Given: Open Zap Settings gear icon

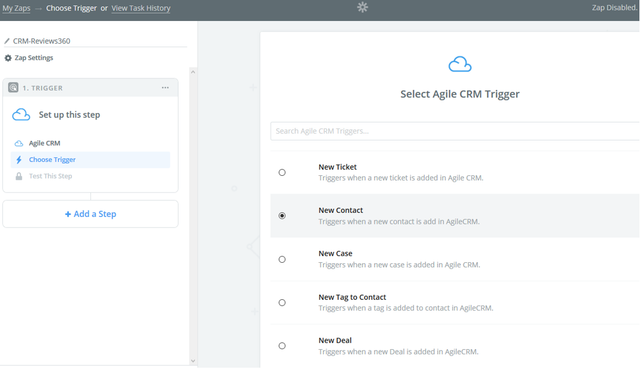Looking at the screenshot, I should [8, 58].
